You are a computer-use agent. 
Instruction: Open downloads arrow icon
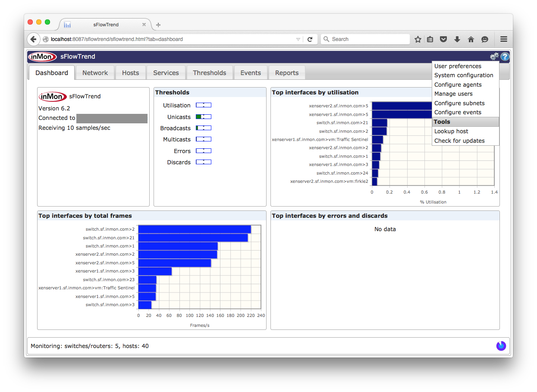[x=457, y=39]
